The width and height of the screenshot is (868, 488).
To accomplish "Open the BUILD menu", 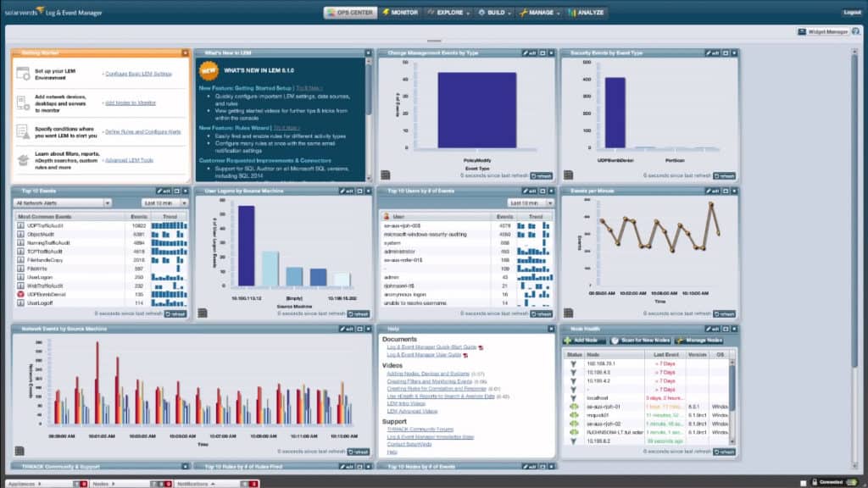I will tap(494, 12).
